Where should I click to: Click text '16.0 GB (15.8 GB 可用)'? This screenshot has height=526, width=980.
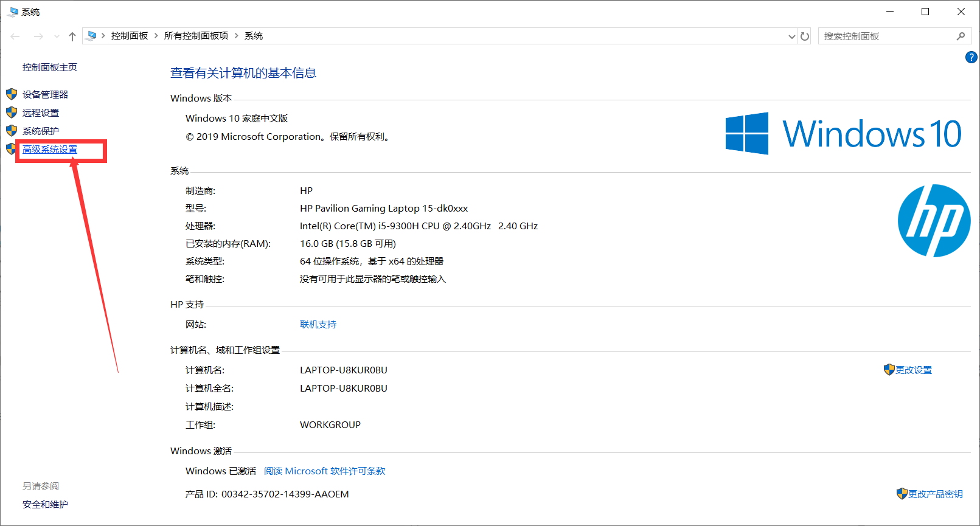click(348, 244)
